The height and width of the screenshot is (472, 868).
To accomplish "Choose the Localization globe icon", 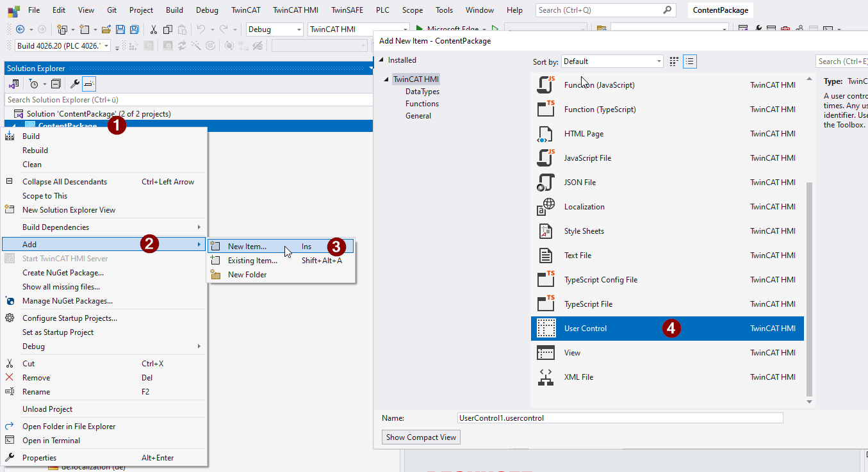I will (545, 207).
